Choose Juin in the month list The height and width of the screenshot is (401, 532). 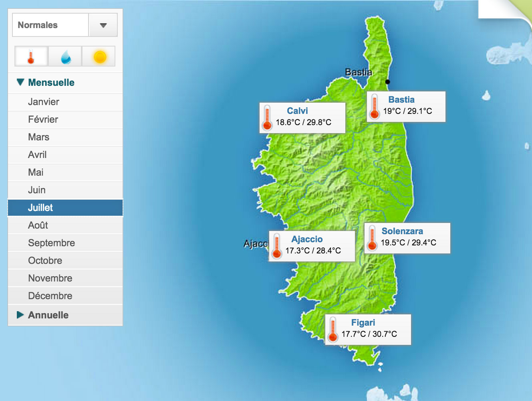65,190
